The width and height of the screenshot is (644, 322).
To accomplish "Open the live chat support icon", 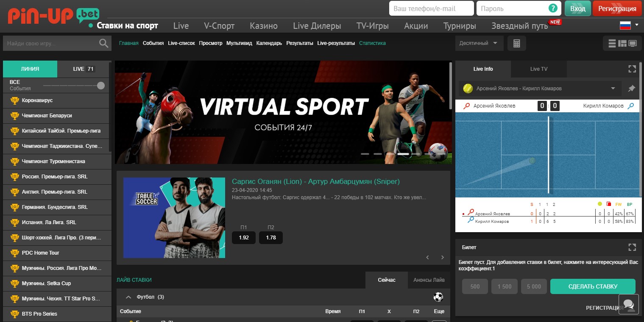I will pos(628,305).
